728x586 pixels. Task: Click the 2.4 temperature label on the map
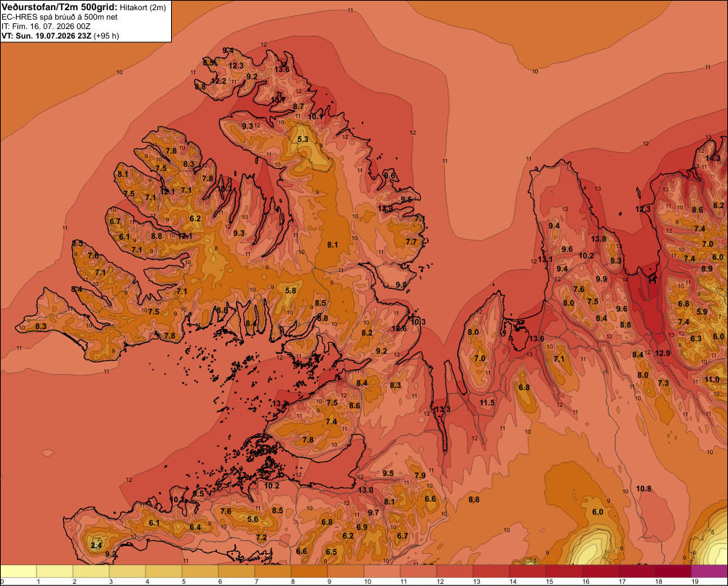coord(96,546)
